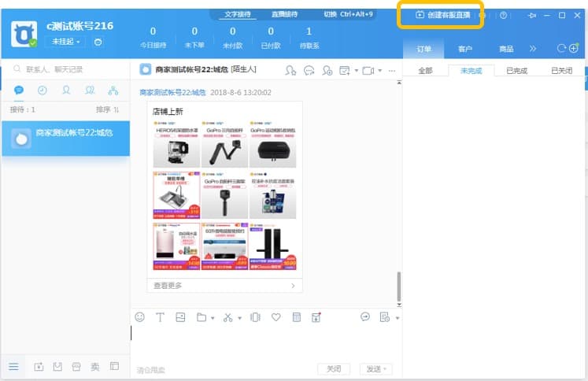Click the 发送 send button
588x381 pixels.
(x=375, y=369)
